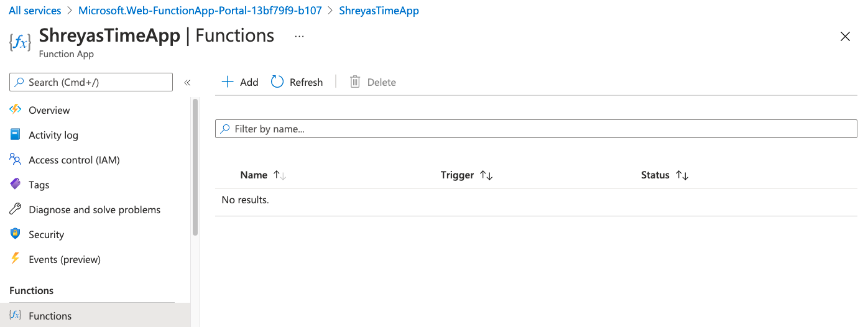Close the ShreyasTimeApp blade
This screenshot has height=327, width=868.
click(845, 37)
